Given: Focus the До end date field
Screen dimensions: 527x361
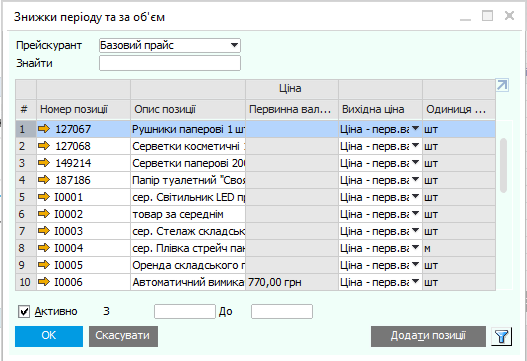Looking at the screenshot, I should [x=282, y=312].
